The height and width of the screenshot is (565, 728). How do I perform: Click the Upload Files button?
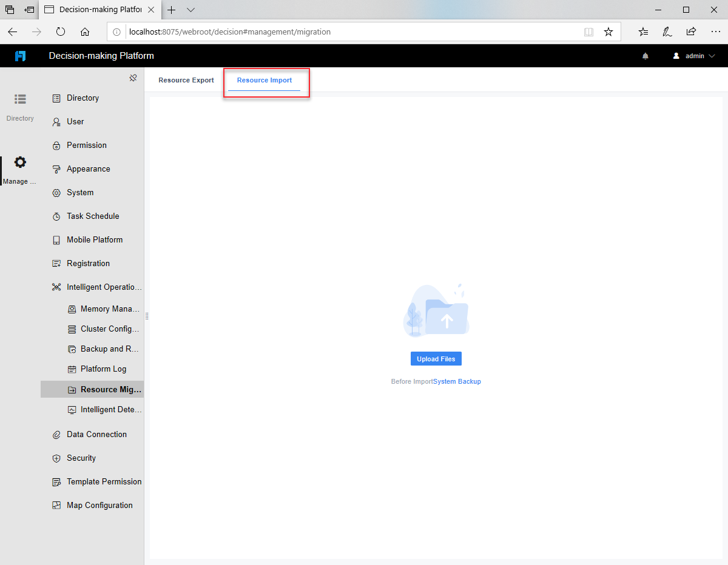pos(436,358)
